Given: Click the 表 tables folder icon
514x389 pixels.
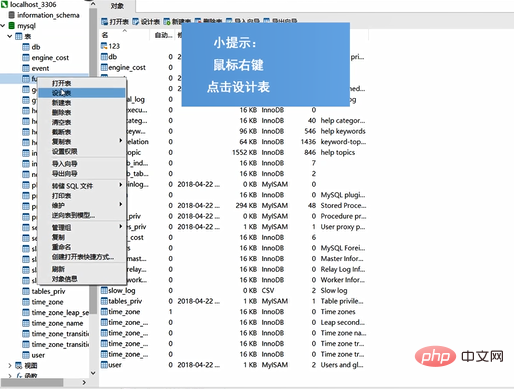Looking at the screenshot, I should [19, 36].
